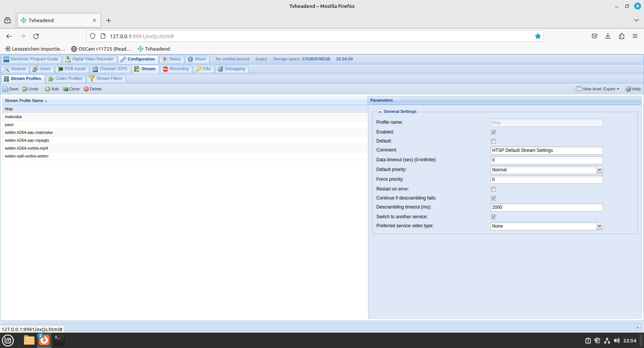The height and width of the screenshot is (348, 644).
Task: Select webtv-h264-vorbis-mp4 profile row
Action: (185, 148)
